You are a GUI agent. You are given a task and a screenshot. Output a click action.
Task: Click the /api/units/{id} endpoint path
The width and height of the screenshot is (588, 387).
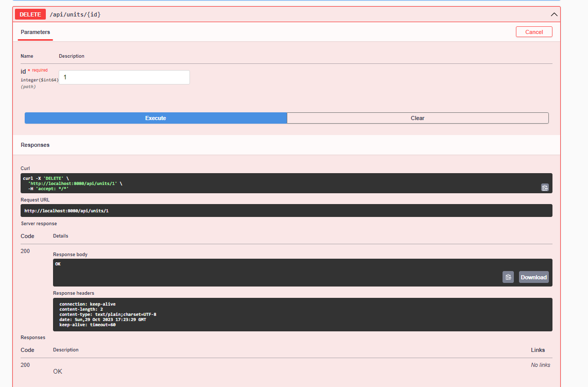[x=75, y=14]
